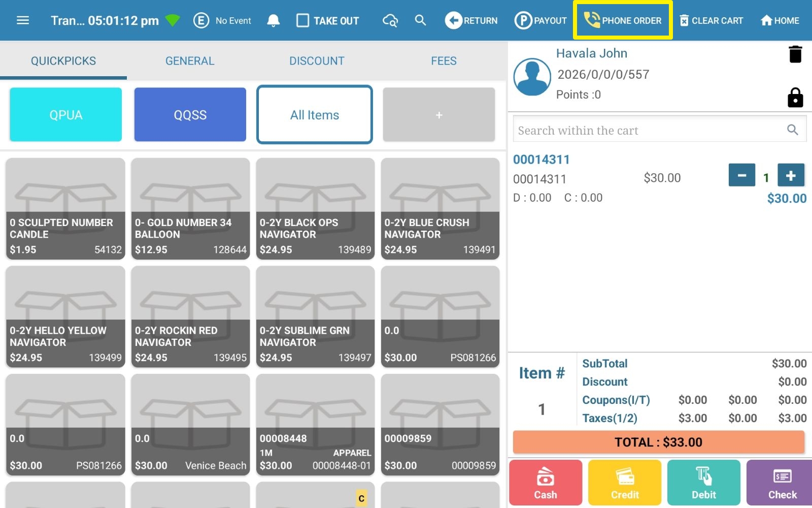Viewport: 812px width, 508px height.
Task: Add 0-2Y Sublime Grn Navigator item
Action: coord(315,317)
